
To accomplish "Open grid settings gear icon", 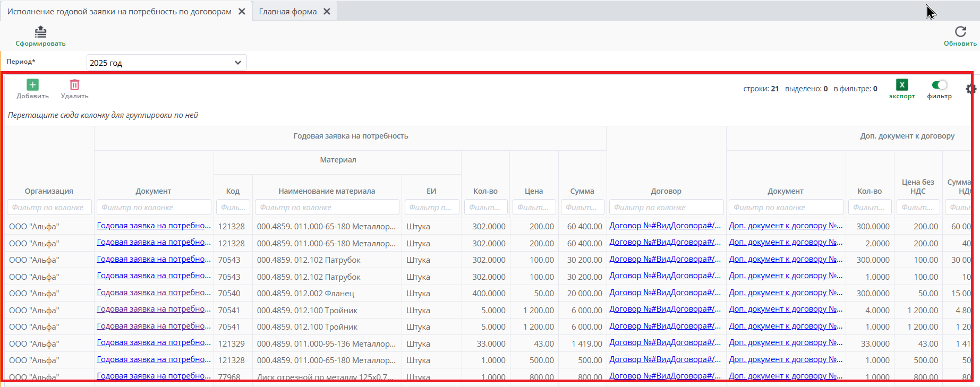I will [970, 89].
